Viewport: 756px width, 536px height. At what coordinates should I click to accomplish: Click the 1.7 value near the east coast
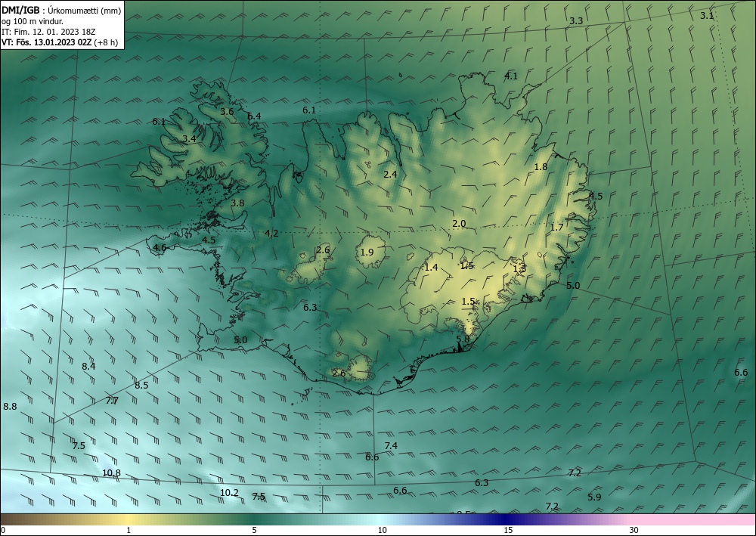(x=557, y=227)
